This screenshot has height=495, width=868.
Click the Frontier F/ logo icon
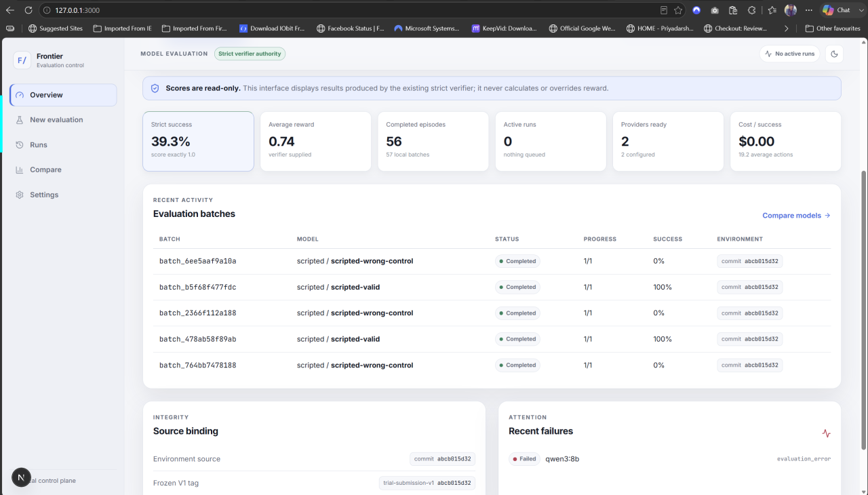click(x=22, y=60)
